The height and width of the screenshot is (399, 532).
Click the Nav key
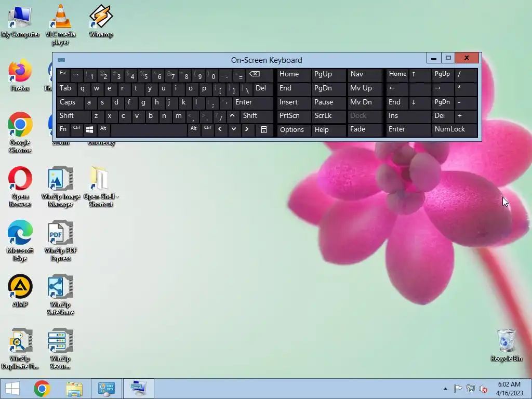click(x=365, y=75)
